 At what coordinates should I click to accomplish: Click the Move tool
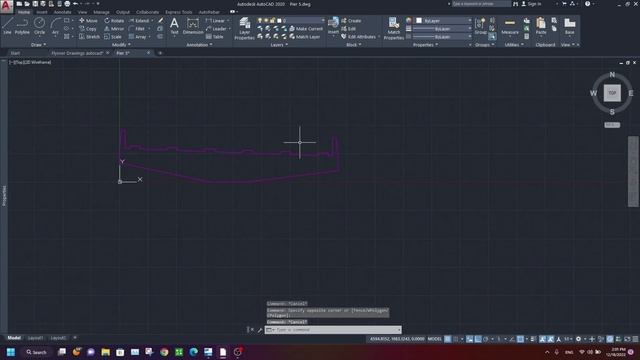tap(88, 20)
